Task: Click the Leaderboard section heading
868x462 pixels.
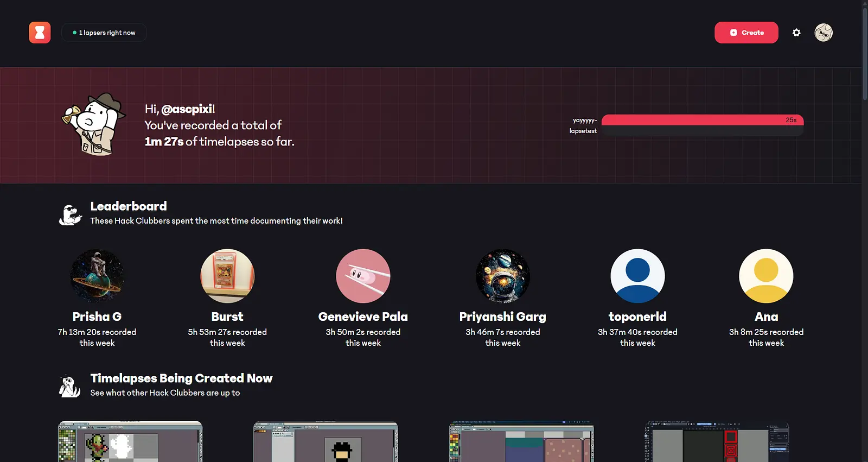Action: [129, 206]
